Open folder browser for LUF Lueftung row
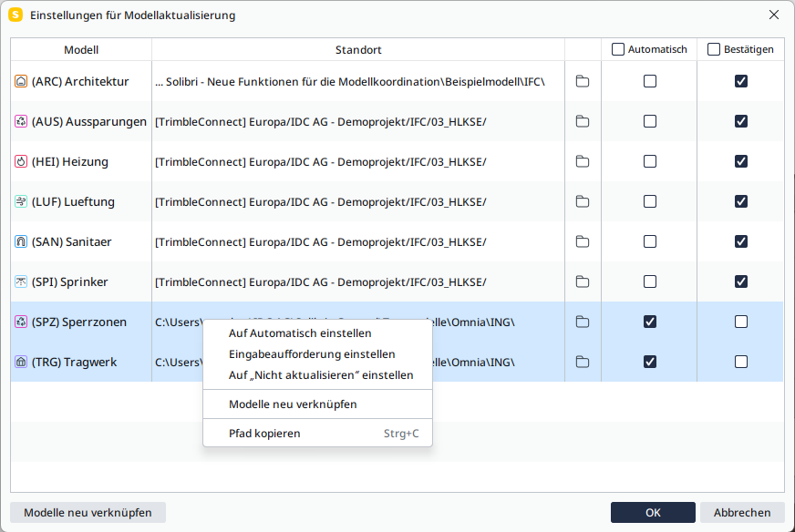This screenshot has height=532, width=795. click(583, 201)
